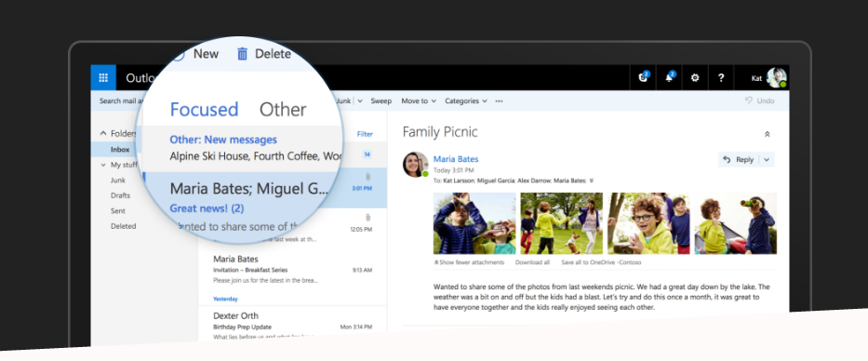Image resolution: width=868 pixels, height=361 pixels.
Task: Collapse the Family Picnic conversation double chevron
Action: (x=768, y=134)
